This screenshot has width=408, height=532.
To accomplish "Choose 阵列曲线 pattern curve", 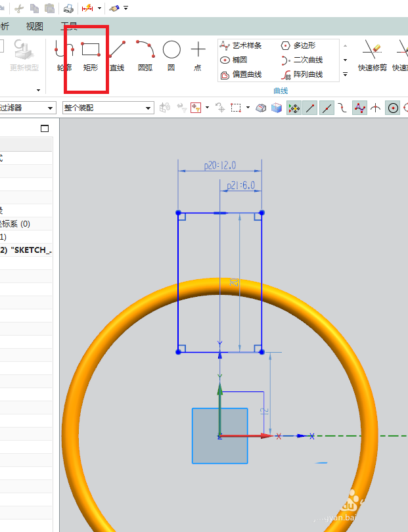I will pyautogui.click(x=302, y=75).
